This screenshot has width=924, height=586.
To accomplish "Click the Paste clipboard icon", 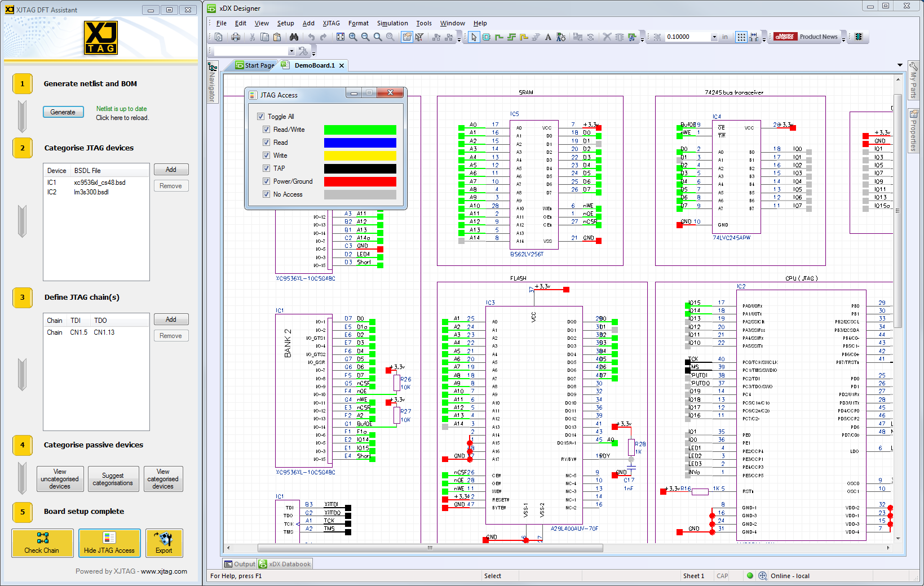I will tap(277, 37).
